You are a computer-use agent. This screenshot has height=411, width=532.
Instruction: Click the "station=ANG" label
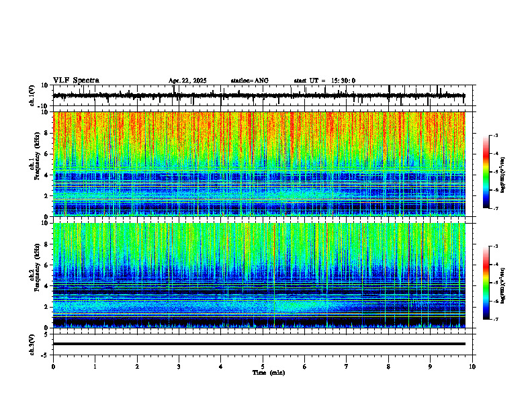click(x=249, y=81)
